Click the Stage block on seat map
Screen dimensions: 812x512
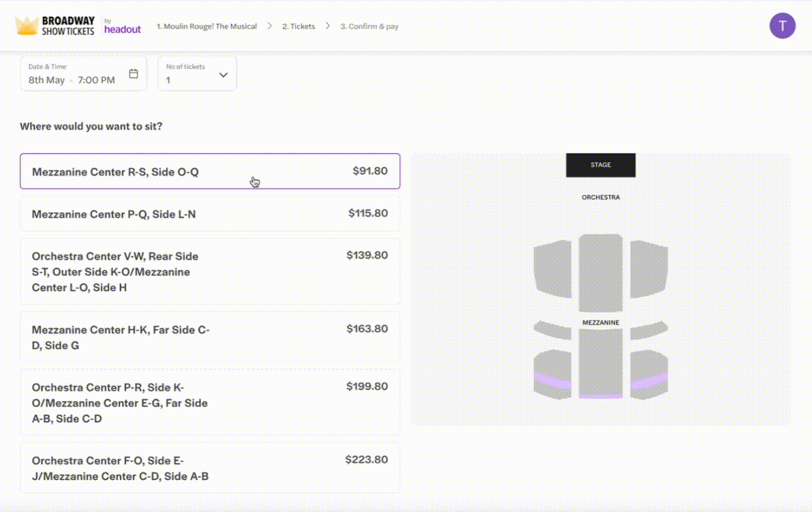(x=601, y=165)
